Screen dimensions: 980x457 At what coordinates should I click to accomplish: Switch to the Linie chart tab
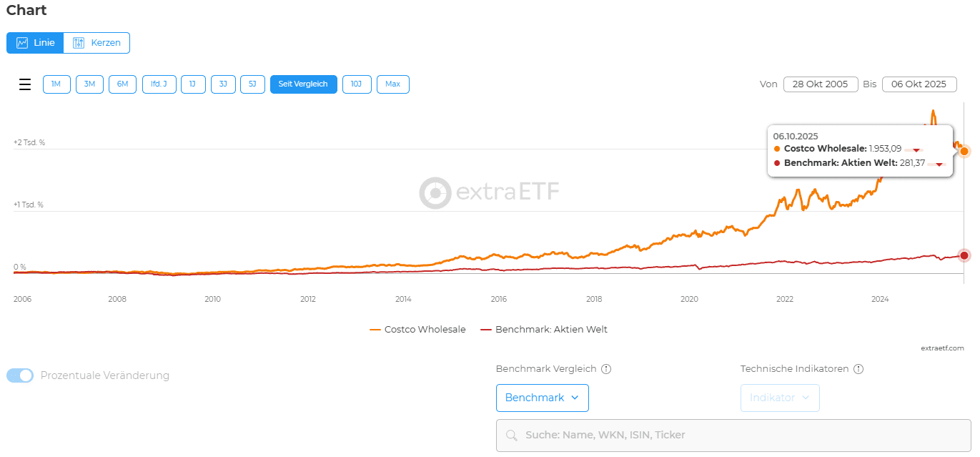(x=35, y=43)
